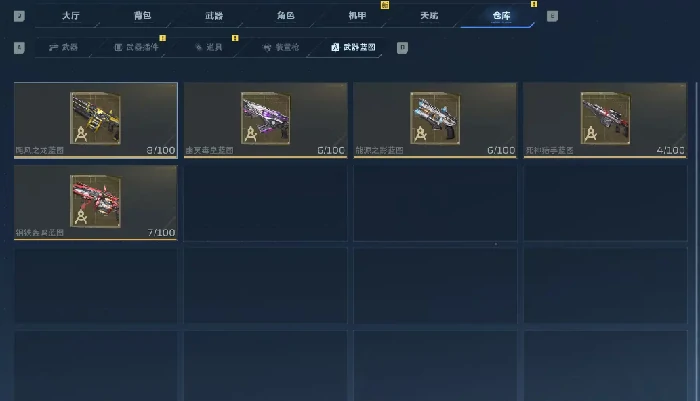Switch to the top-row 武器 tab
This screenshot has height=401, width=700.
(x=214, y=16)
